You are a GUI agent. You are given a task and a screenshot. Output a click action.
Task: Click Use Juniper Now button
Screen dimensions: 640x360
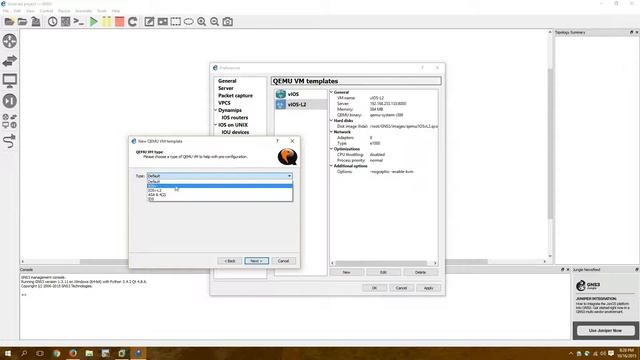[x=606, y=331]
